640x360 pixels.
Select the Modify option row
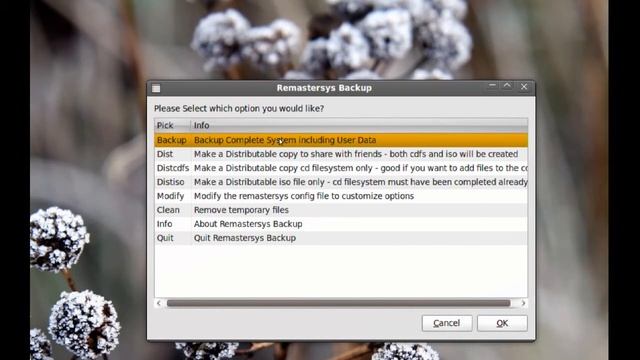pos(341,196)
